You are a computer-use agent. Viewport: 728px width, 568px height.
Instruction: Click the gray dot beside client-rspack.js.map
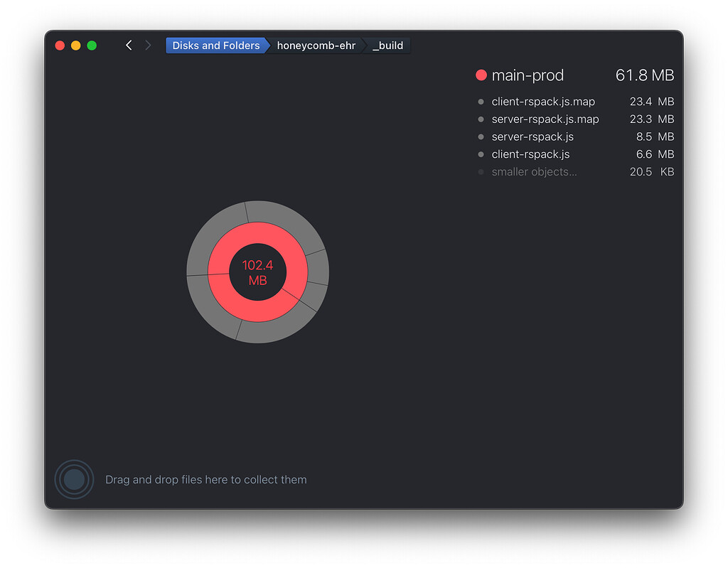[x=481, y=101]
